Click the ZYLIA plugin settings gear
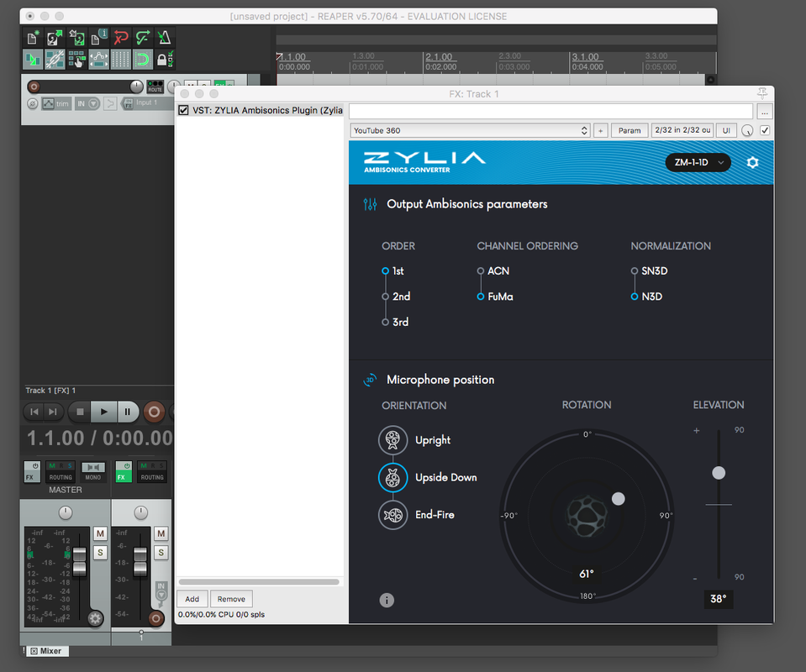 point(752,163)
